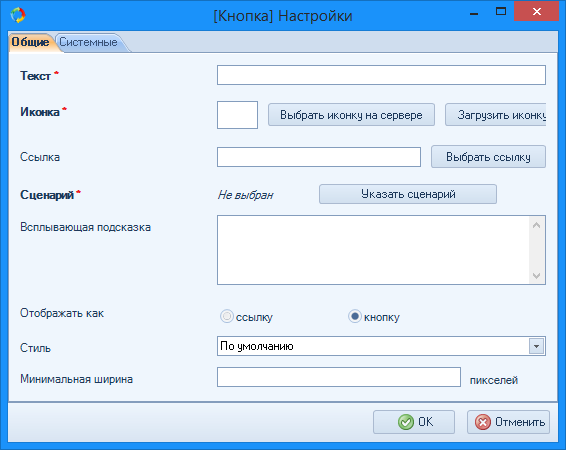Click the 'Загрузить иконку' button
This screenshot has height=450, width=566.
tap(496, 115)
